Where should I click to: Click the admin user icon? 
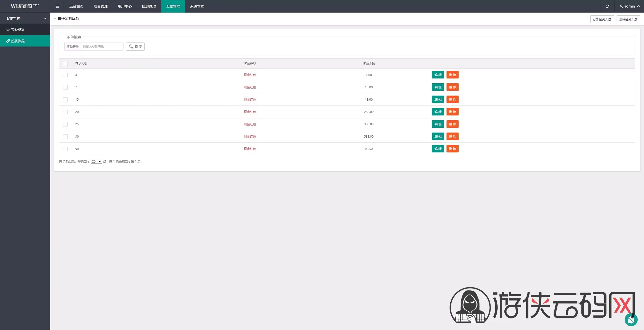(x=621, y=6)
